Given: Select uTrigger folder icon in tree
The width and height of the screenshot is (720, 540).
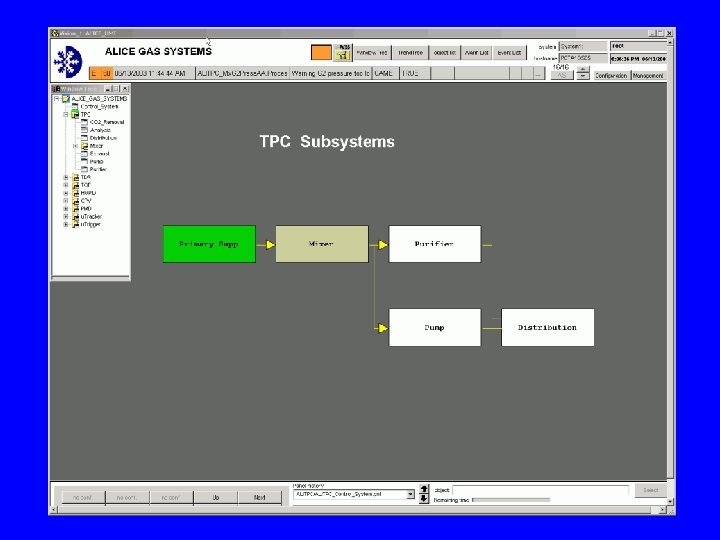Looking at the screenshot, I should [x=75, y=225].
